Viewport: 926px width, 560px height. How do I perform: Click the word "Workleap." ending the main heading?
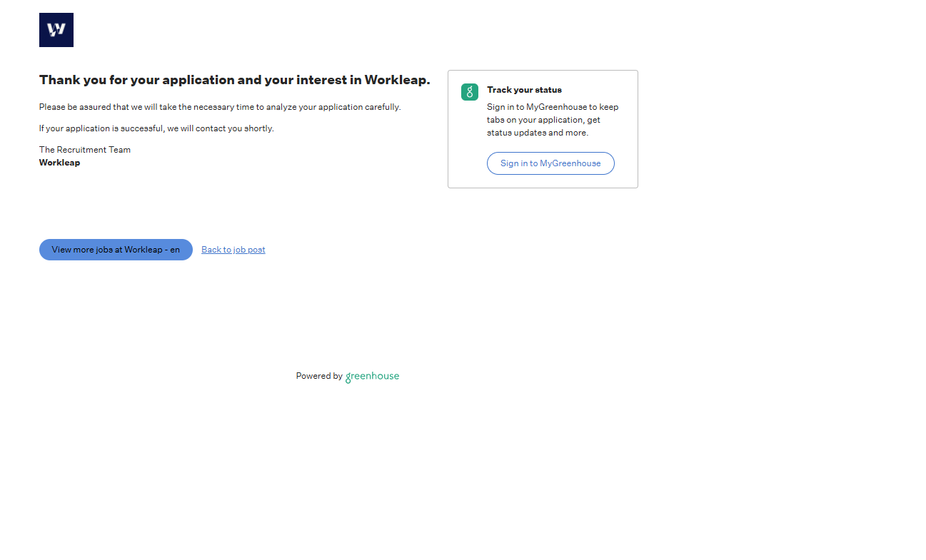click(397, 80)
